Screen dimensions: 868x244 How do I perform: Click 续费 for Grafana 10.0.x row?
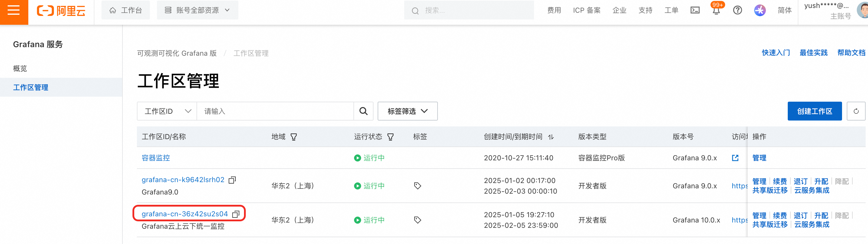[x=780, y=216]
